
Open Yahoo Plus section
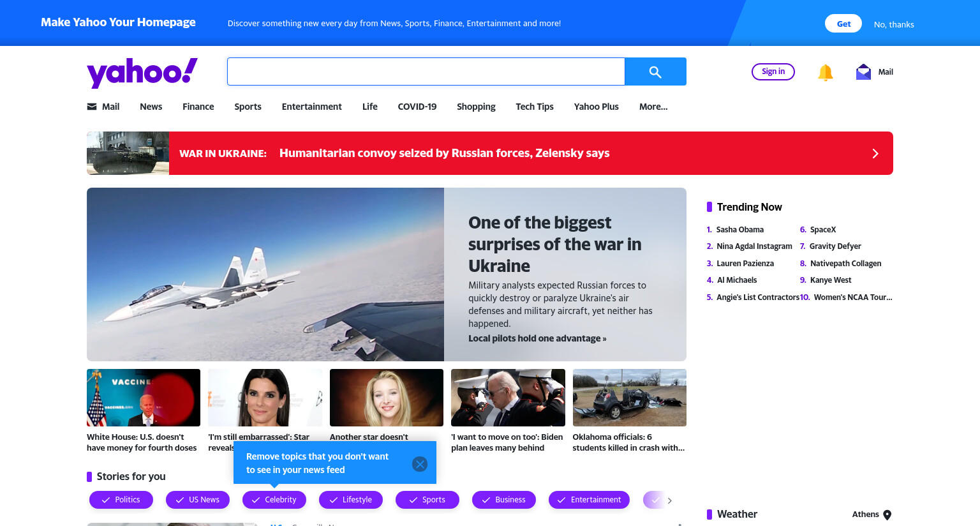pyautogui.click(x=597, y=107)
